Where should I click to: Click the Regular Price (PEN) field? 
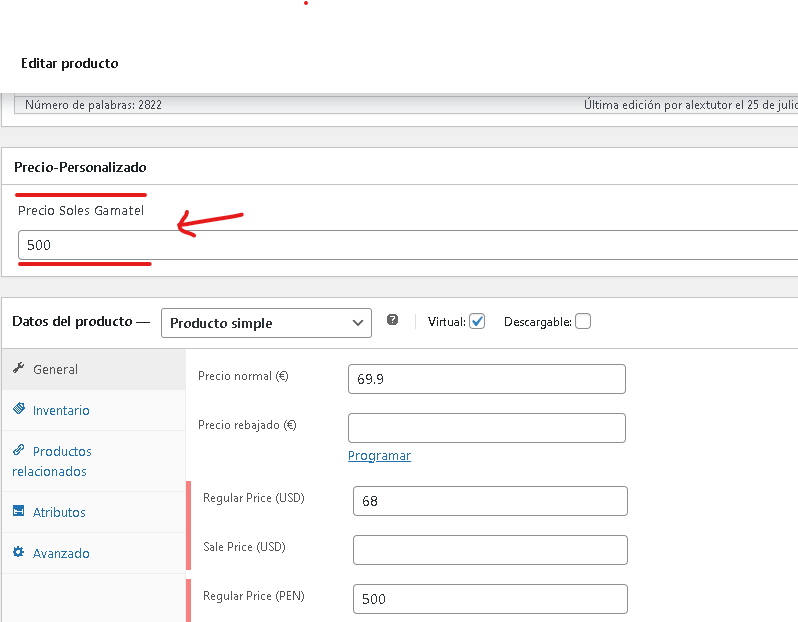click(490, 599)
